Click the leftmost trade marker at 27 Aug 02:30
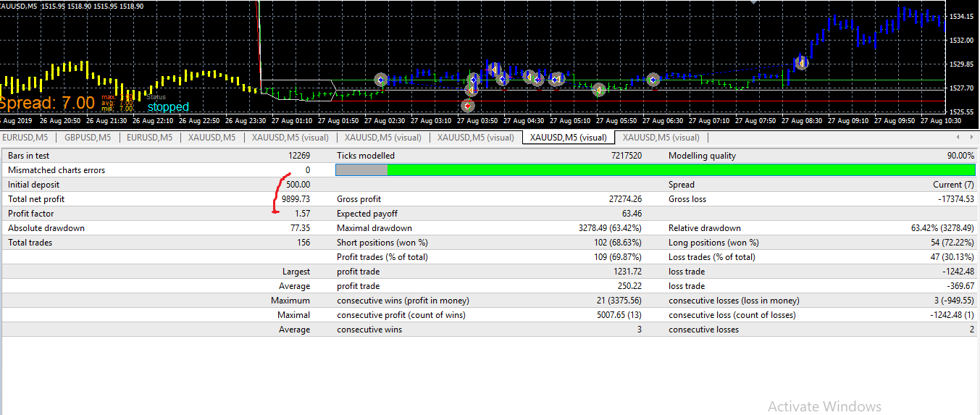 point(381,80)
